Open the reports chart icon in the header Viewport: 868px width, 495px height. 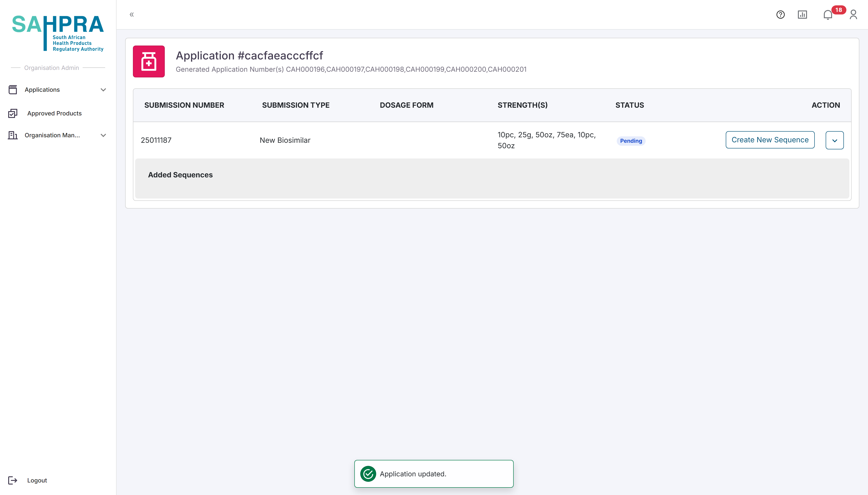(802, 15)
